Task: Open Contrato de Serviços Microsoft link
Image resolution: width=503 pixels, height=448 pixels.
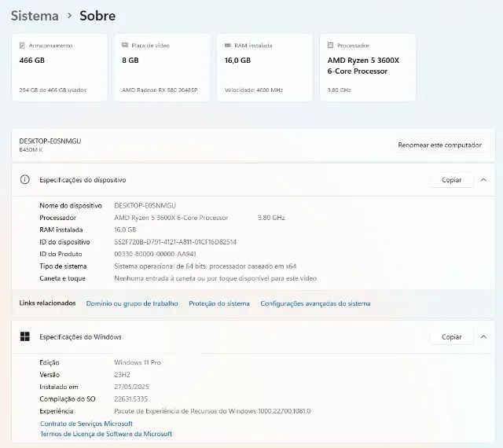Action: [x=86, y=424]
